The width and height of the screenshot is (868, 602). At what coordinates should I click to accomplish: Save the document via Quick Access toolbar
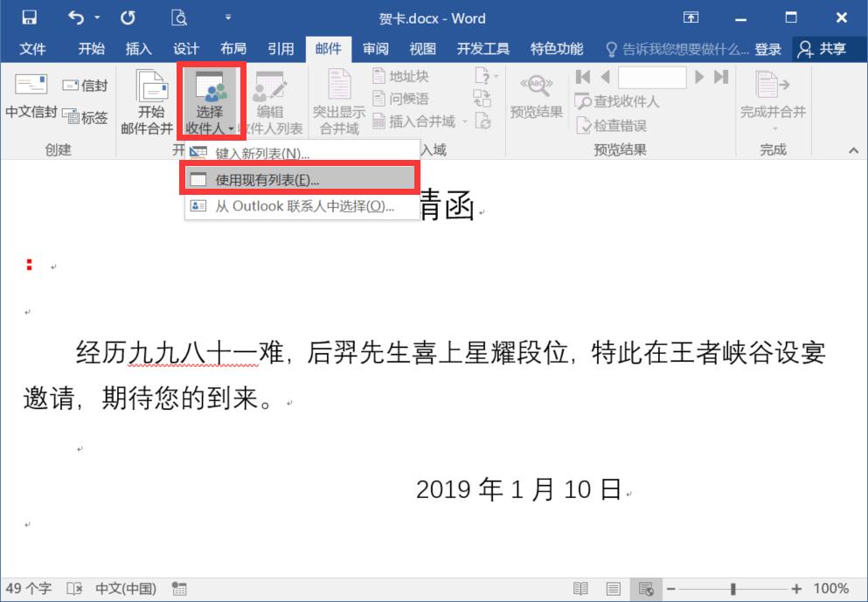[x=28, y=17]
